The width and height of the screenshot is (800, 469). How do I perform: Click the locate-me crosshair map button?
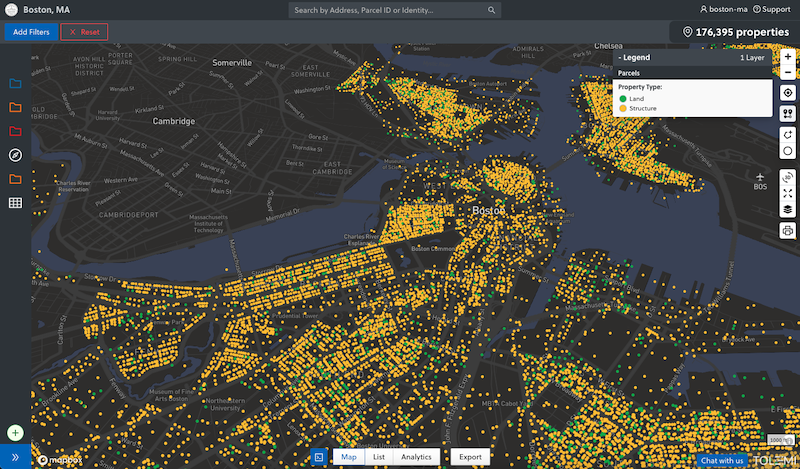point(788,92)
